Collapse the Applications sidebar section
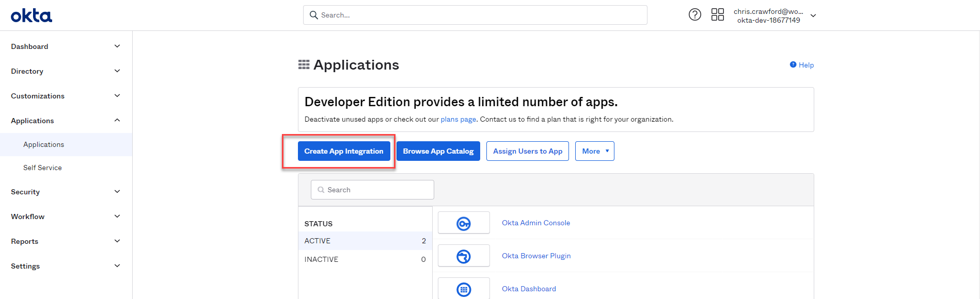980x299 pixels. point(117,121)
